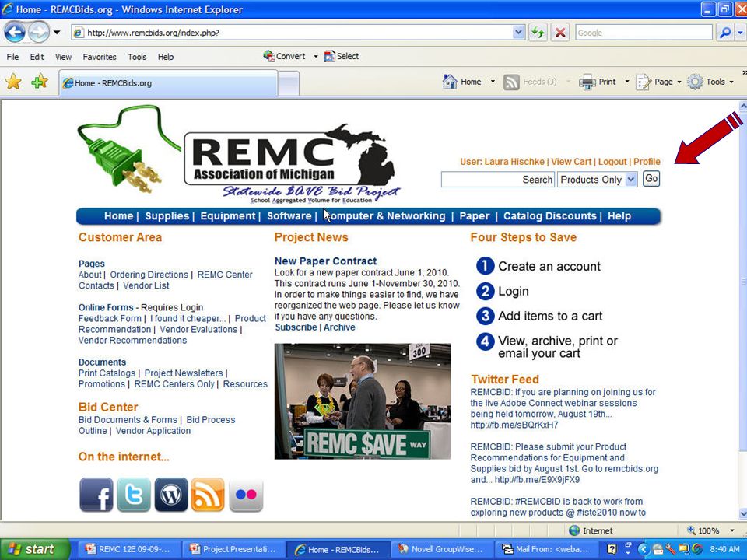Open the Help menu in menu bar
747x560 pixels.
click(166, 57)
